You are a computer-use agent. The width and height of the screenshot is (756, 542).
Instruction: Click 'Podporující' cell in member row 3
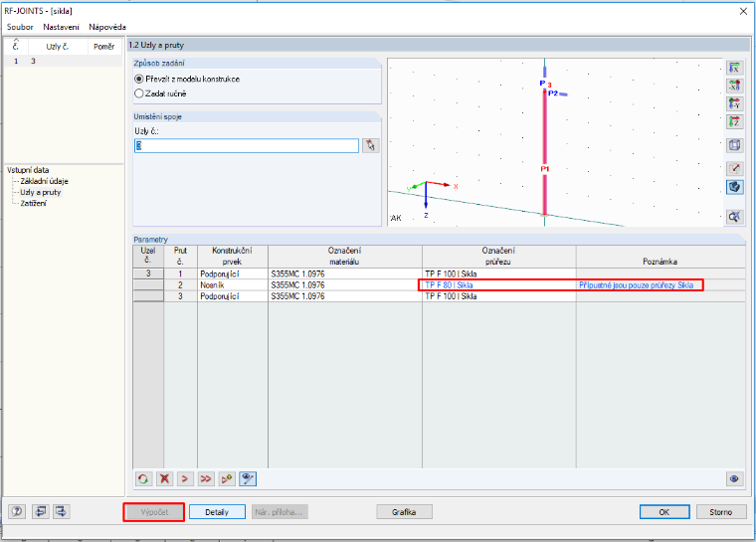(233, 296)
